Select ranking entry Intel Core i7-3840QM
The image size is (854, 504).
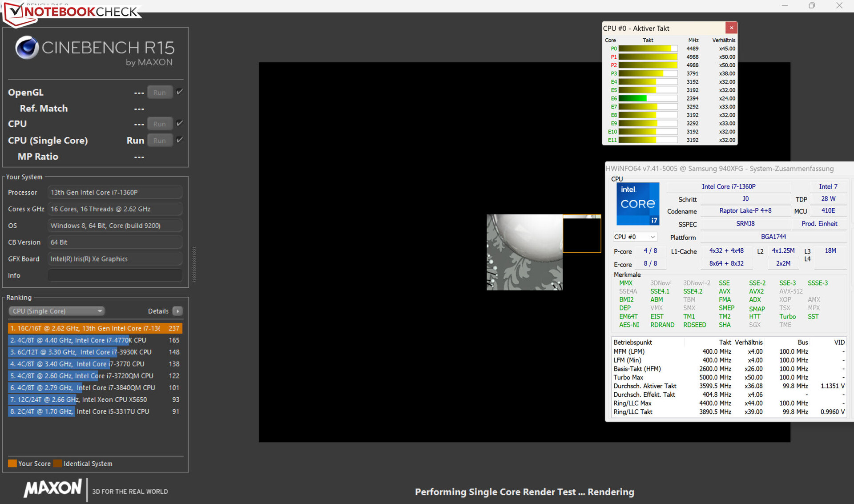pyautogui.click(x=95, y=388)
